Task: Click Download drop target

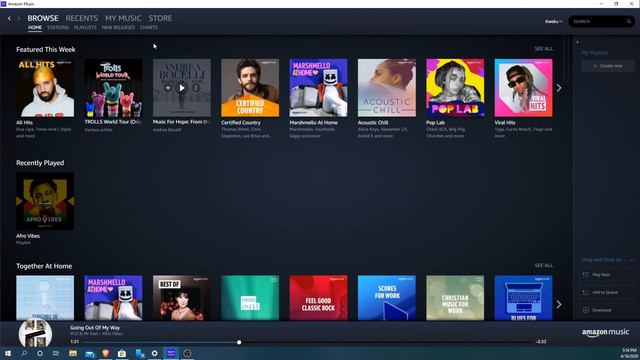Action: click(607, 310)
